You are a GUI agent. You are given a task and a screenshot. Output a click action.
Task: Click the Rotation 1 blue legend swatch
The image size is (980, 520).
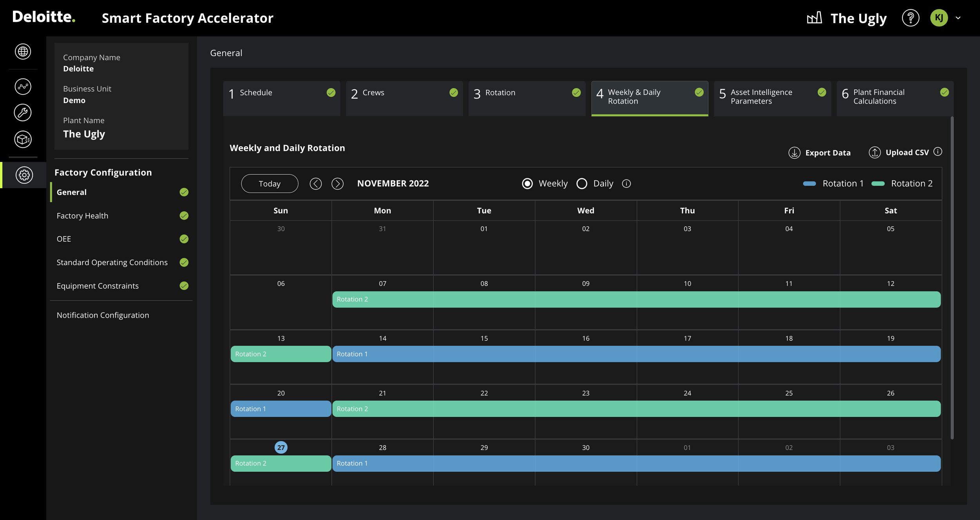[809, 184]
